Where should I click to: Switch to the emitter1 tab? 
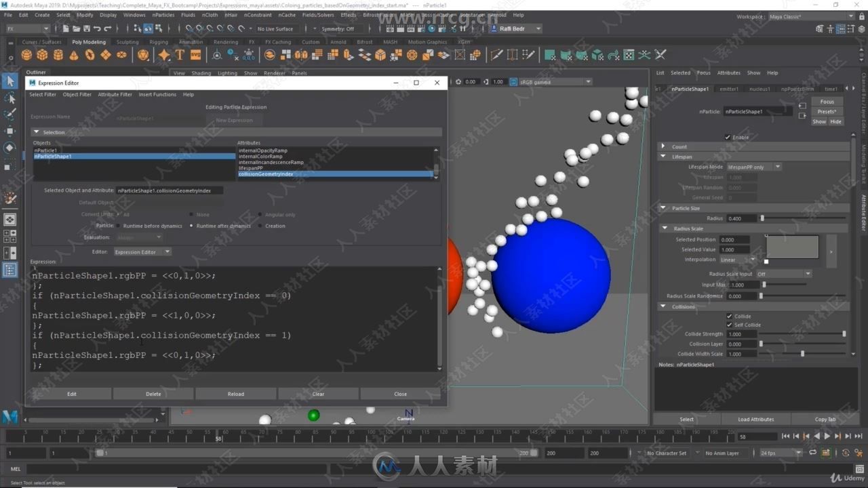(x=729, y=89)
